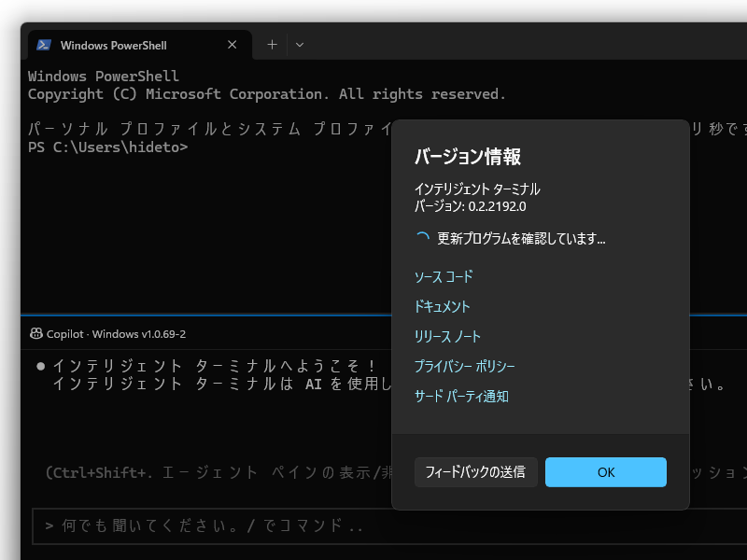Expand the new tab profile dropdown chevron
This screenshot has height=560, width=747.
point(300,45)
